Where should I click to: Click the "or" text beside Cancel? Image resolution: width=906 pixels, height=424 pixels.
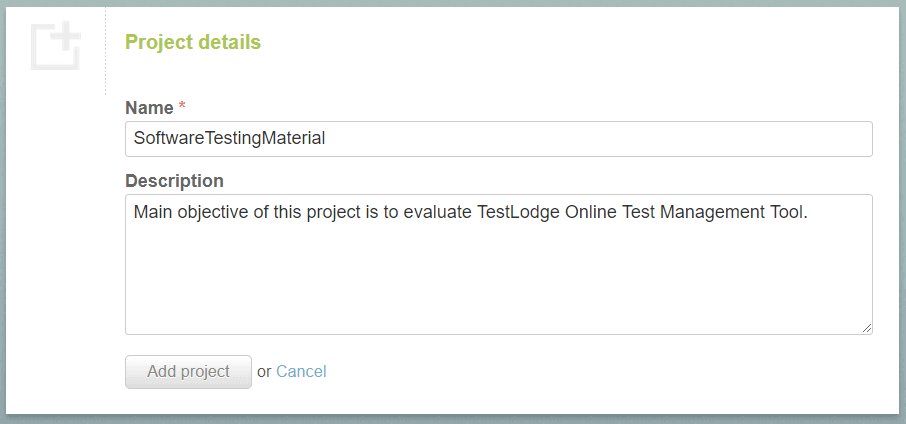pyautogui.click(x=264, y=372)
